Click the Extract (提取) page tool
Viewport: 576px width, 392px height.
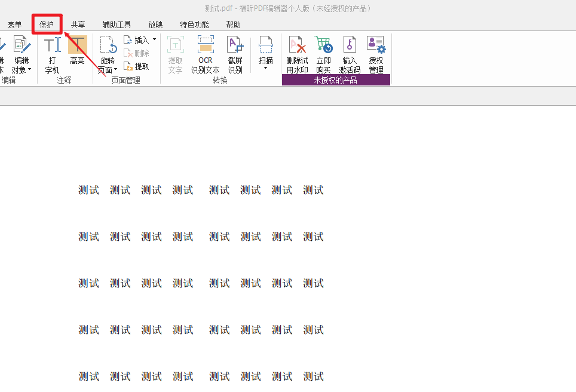point(137,66)
